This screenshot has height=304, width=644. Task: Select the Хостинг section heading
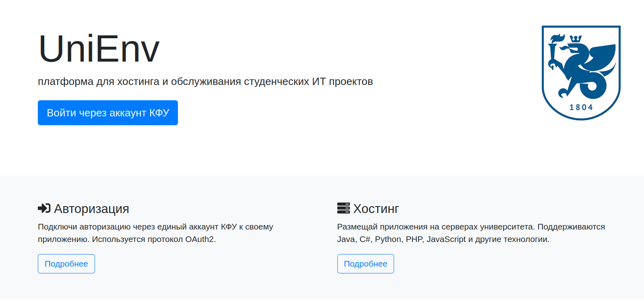376,209
